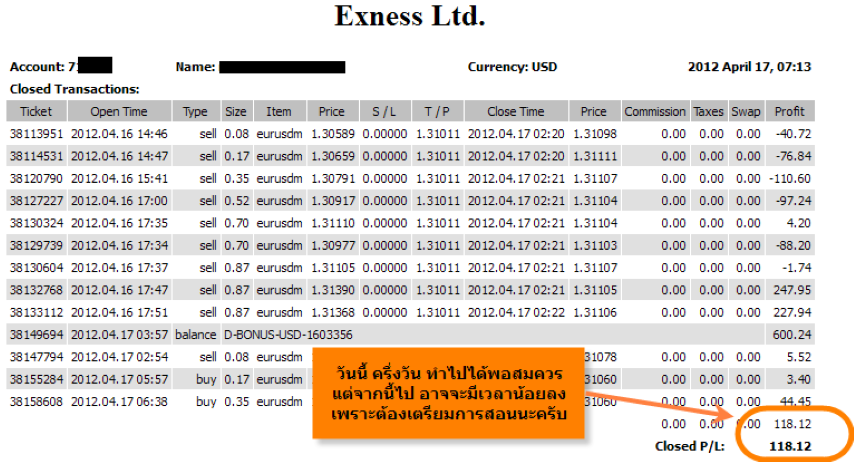Click the profit value 227.94
The image size is (854, 462).
tap(792, 313)
